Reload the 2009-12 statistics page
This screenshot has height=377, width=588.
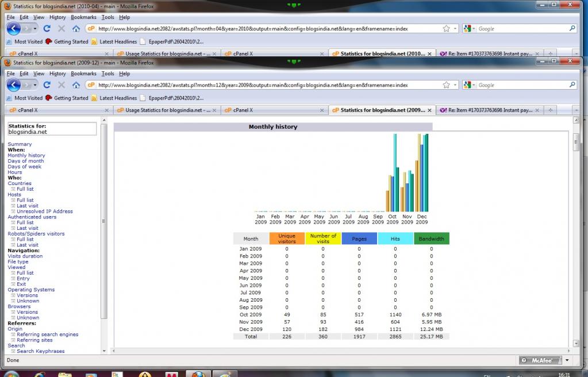pos(47,85)
